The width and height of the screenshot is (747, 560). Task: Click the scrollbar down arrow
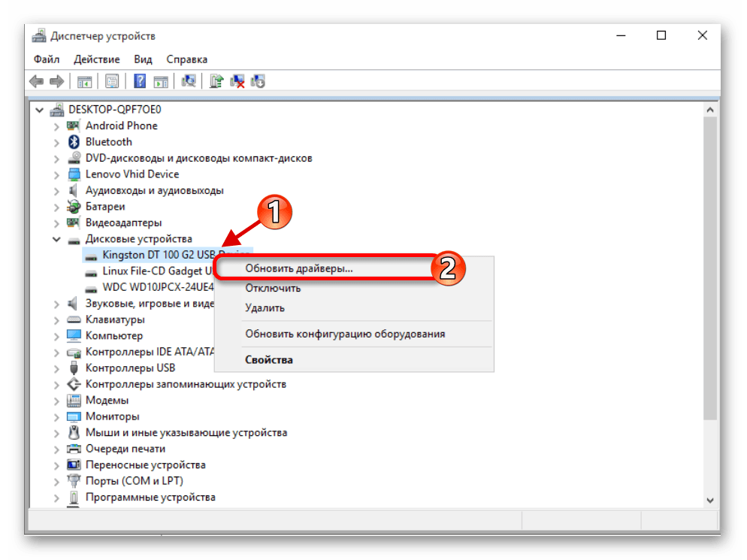click(x=709, y=500)
